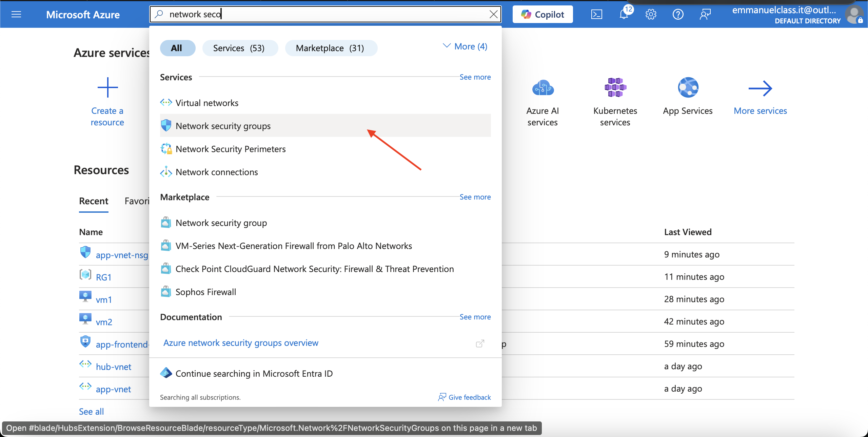
Task: Click the vm1 monitor icon
Action: point(85,296)
